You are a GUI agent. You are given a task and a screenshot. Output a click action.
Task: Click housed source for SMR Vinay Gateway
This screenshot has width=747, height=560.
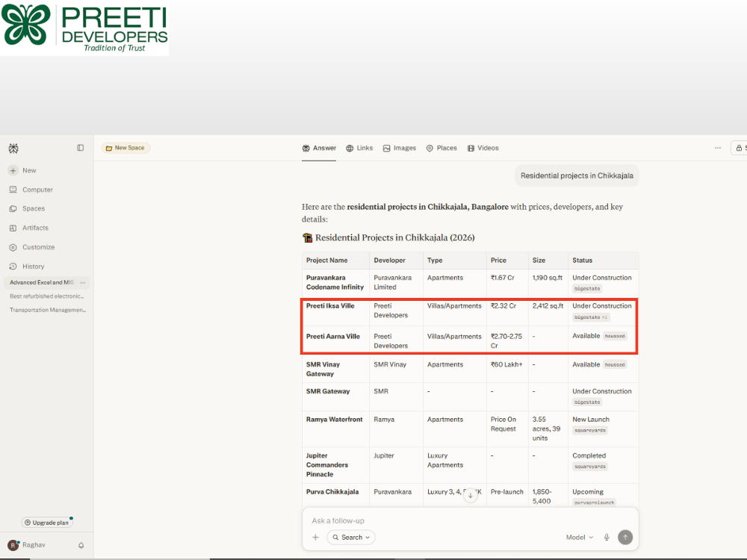pyautogui.click(x=615, y=365)
